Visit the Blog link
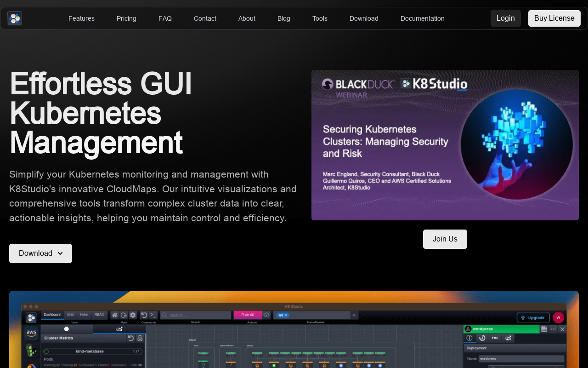This screenshot has width=588, height=368. [284, 18]
